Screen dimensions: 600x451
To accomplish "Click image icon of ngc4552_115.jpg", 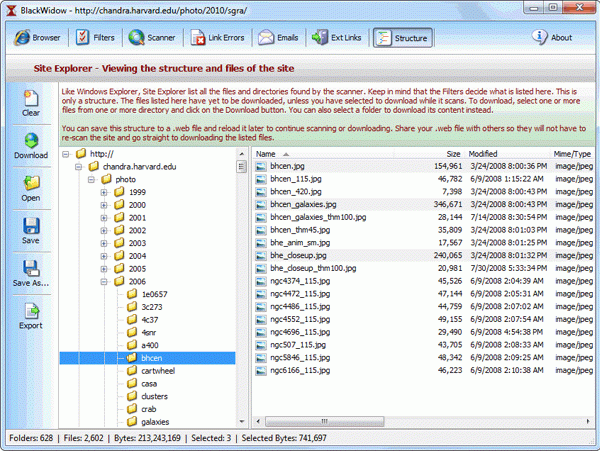I will coord(261,319).
